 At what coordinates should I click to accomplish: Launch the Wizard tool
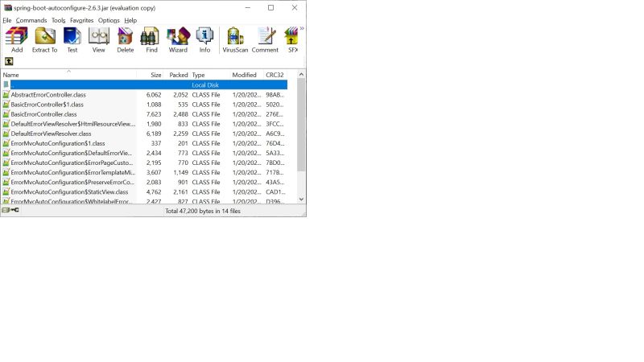click(x=178, y=39)
